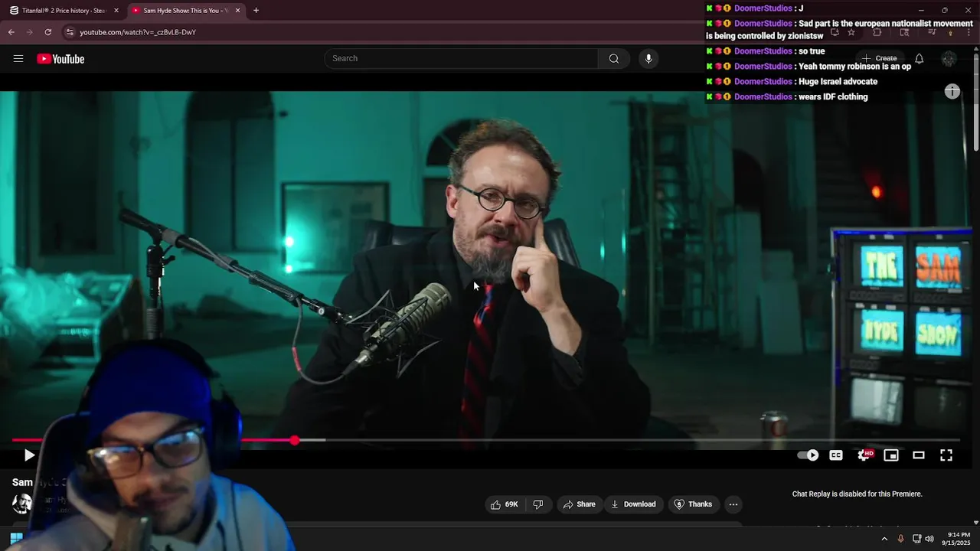Viewport: 980px width, 551px height.
Task: Click chat message 'Huge Israel advocate'
Action: 838,82
